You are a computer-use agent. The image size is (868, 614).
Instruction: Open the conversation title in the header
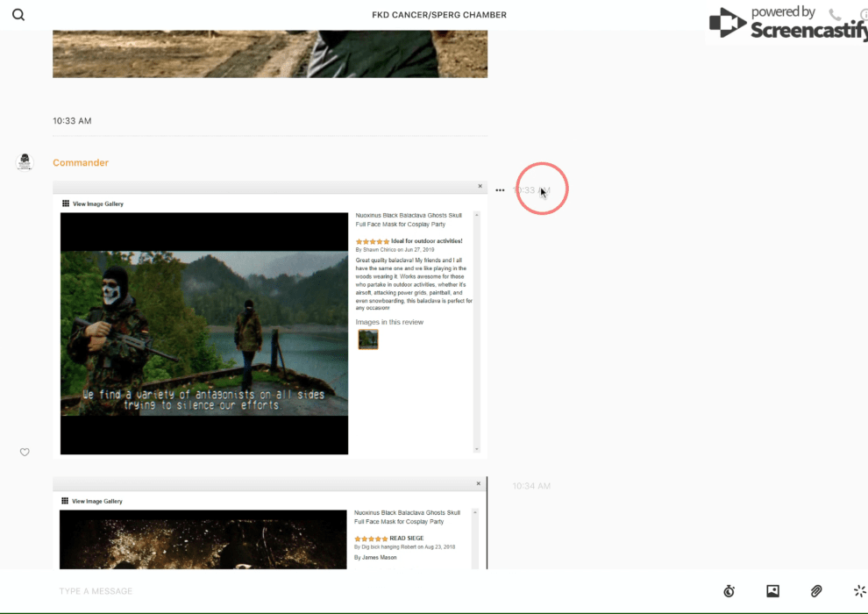tap(438, 15)
